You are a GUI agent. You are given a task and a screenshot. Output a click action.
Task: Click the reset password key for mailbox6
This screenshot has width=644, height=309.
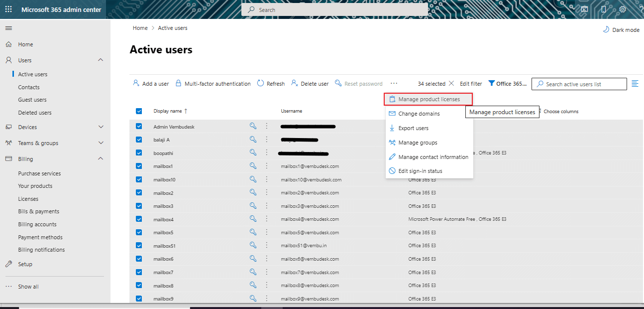pyautogui.click(x=253, y=259)
